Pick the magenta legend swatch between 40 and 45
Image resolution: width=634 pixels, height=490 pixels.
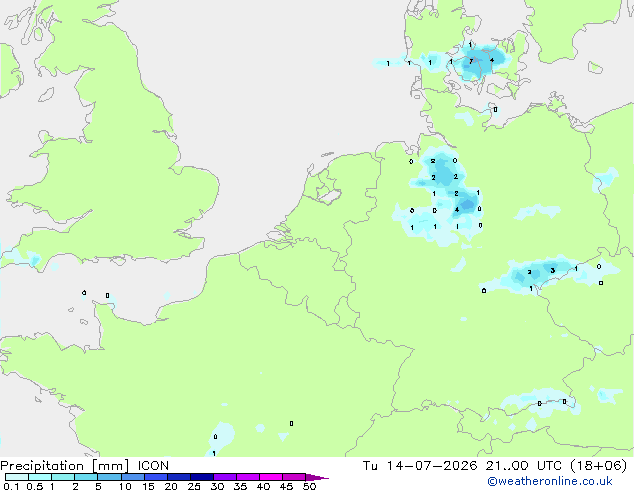click(271, 477)
